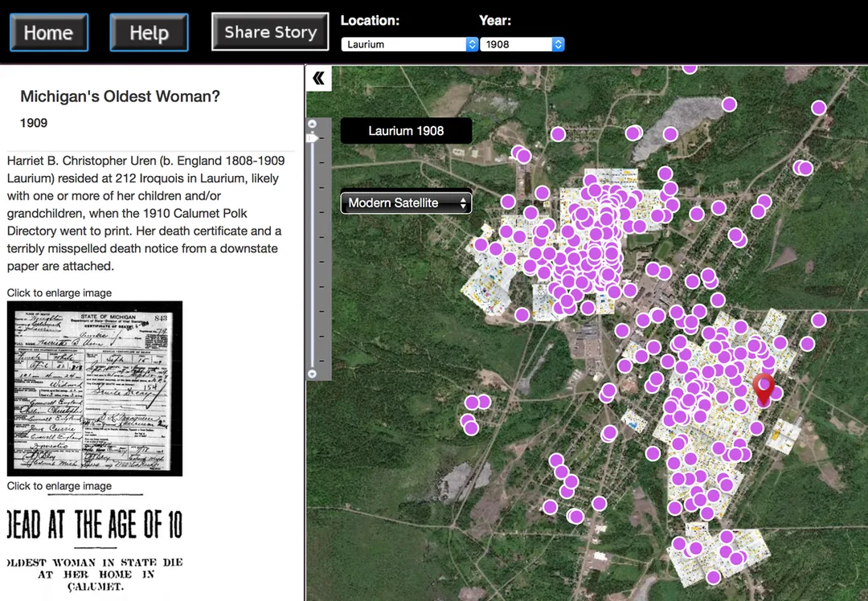Click the 'Location:' label

(x=370, y=20)
